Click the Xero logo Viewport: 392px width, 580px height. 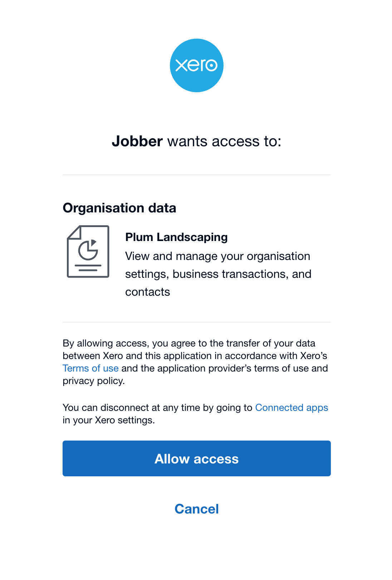[196, 65]
